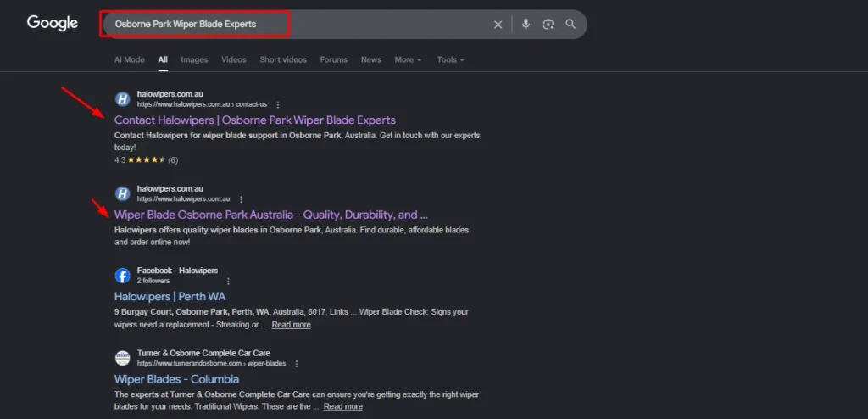Start voice search with microphone icon

pyautogui.click(x=526, y=25)
